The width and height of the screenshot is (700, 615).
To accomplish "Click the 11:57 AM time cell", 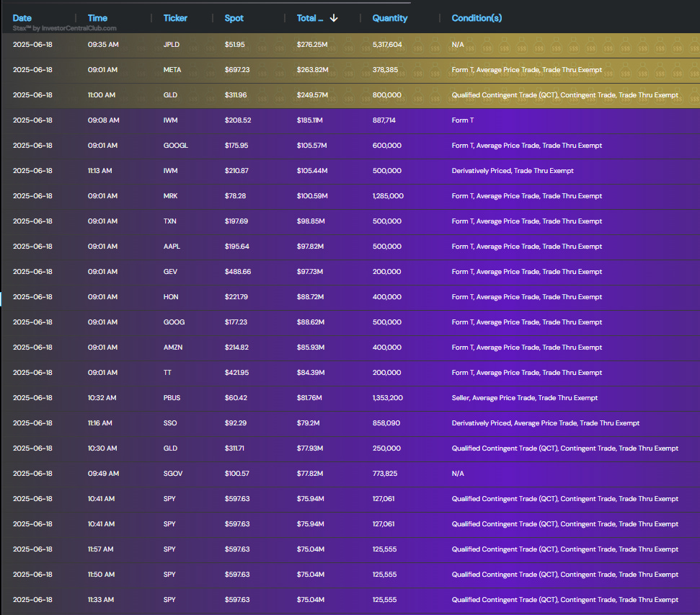I will click(x=100, y=549).
